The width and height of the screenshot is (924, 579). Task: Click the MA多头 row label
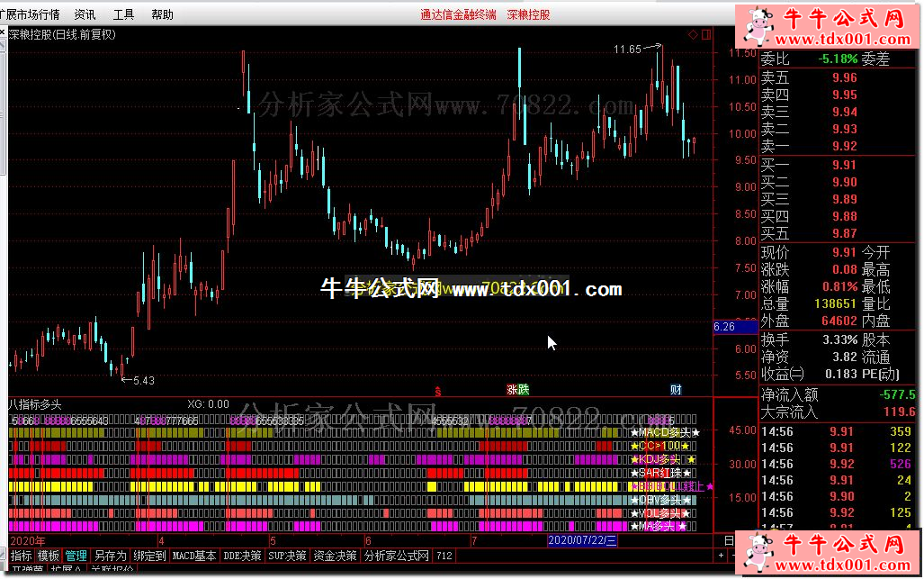[659, 526]
